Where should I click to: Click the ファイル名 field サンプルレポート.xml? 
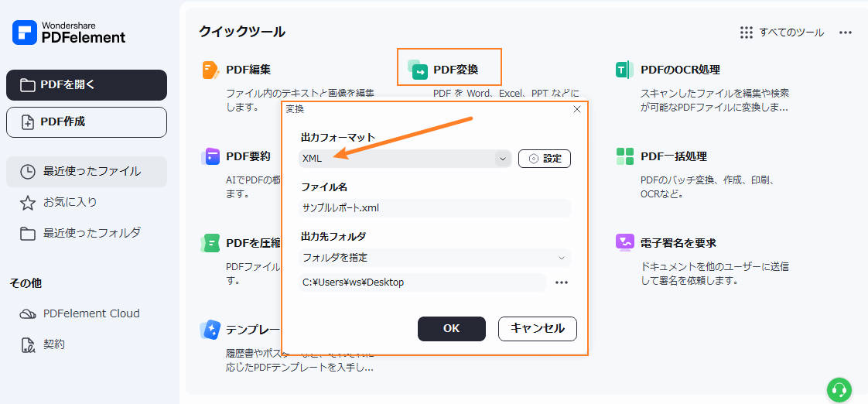pyautogui.click(x=435, y=208)
